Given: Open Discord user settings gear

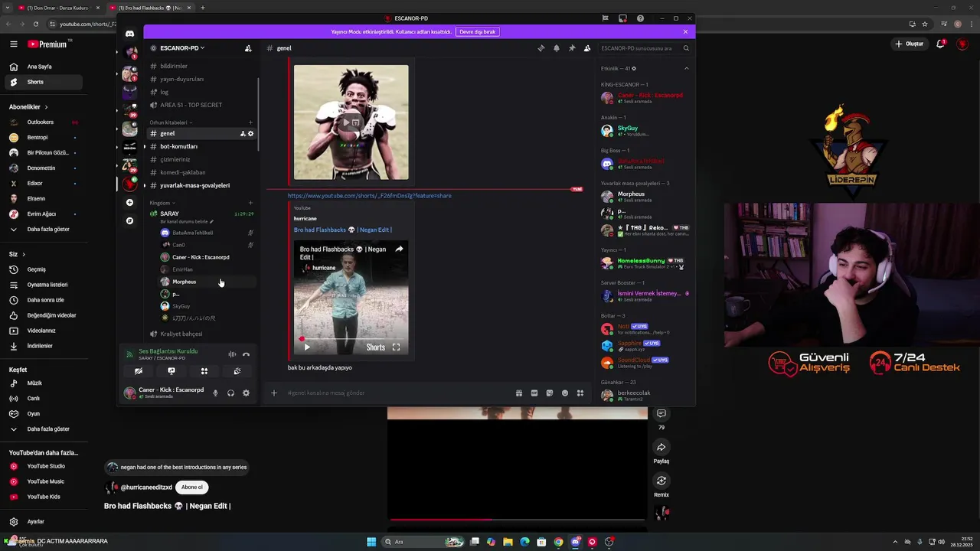Looking at the screenshot, I should click(x=246, y=393).
